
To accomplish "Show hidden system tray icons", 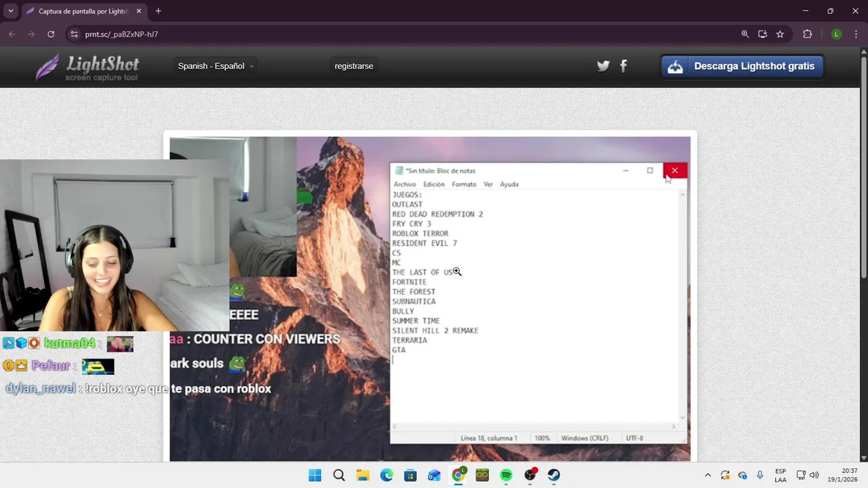I will click(x=708, y=475).
